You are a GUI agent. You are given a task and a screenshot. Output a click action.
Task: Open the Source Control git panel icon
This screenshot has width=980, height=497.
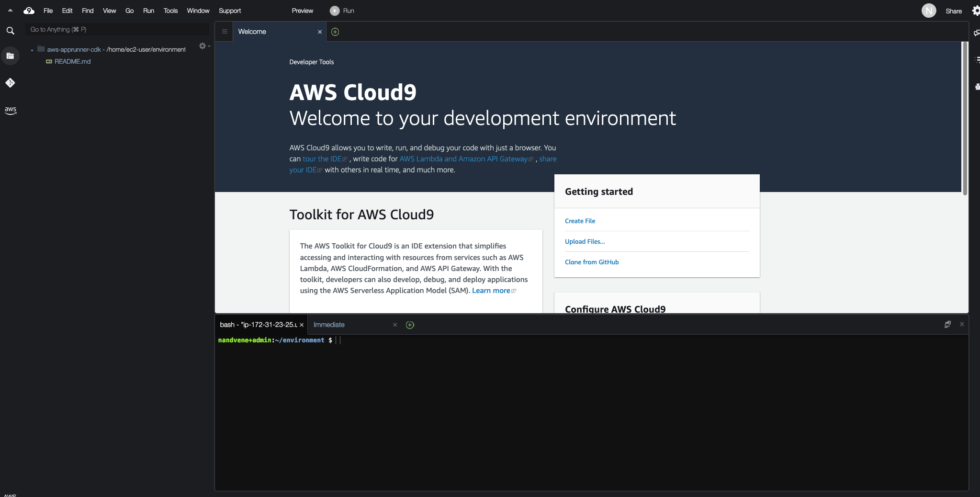[10, 83]
